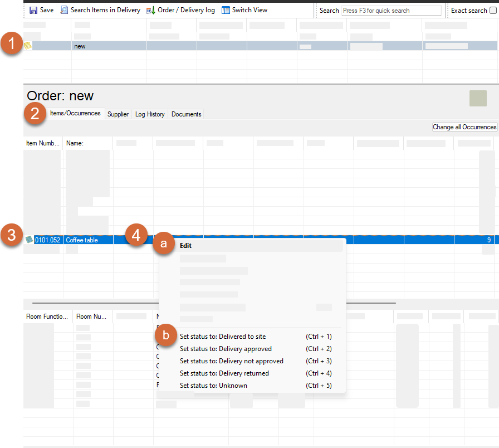Screen dimensions: 499x448
Task: Click the gray color square beside the order title
Action: click(x=478, y=98)
